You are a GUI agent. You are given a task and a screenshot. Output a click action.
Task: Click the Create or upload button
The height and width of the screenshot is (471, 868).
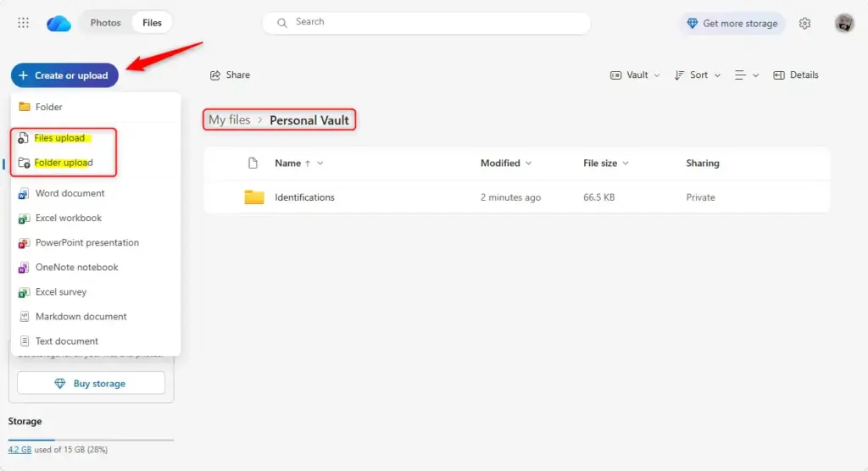click(x=64, y=75)
